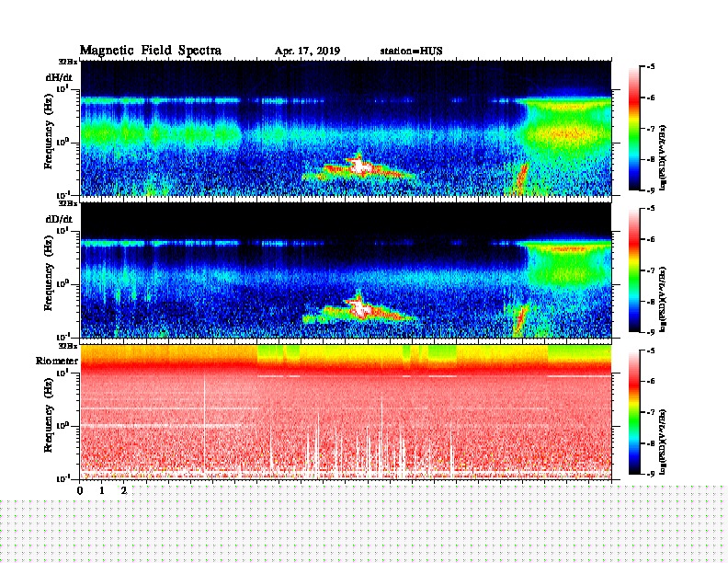Click the '-9' value on Riometer color scale
The height and width of the screenshot is (563, 728).
651,474
